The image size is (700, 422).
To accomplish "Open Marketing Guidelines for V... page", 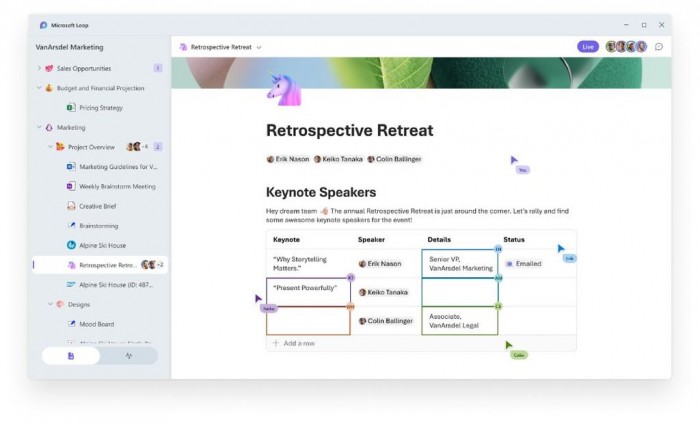I will [118, 167].
